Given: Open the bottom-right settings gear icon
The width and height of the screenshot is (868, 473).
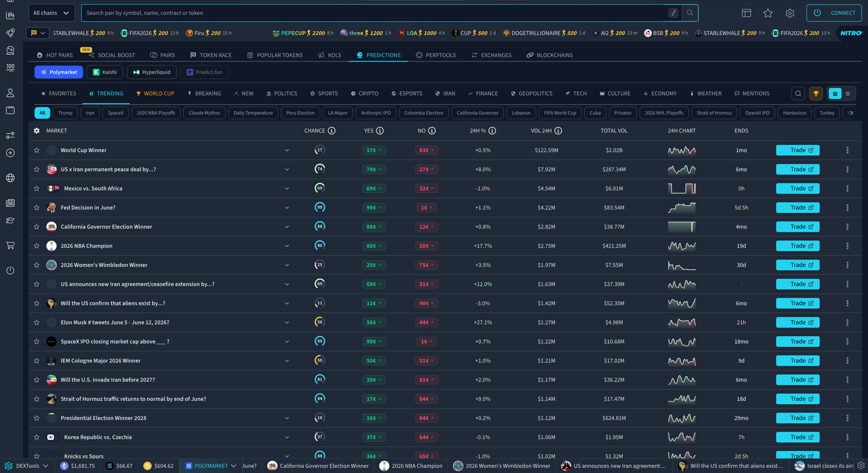Looking at the screenshot, I should pos(861,466).
